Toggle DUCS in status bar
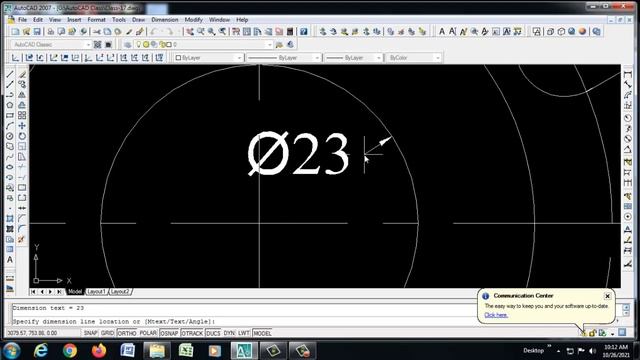Screen dimensions: 640x360 213,333
